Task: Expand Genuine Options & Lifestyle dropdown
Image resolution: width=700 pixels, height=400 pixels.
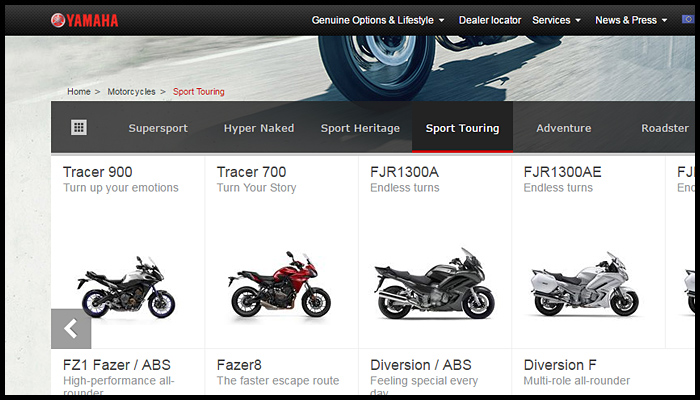Action: click(x=378, y=20)
